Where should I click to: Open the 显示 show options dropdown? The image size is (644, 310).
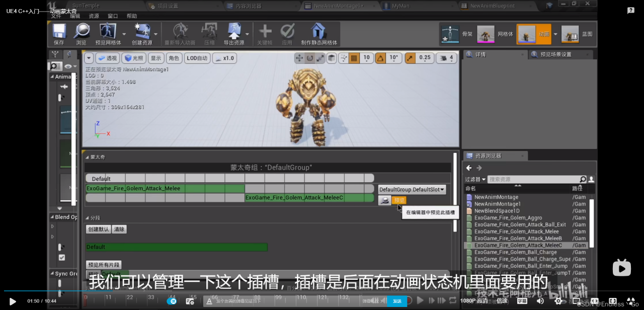click(x=156, y=58)
